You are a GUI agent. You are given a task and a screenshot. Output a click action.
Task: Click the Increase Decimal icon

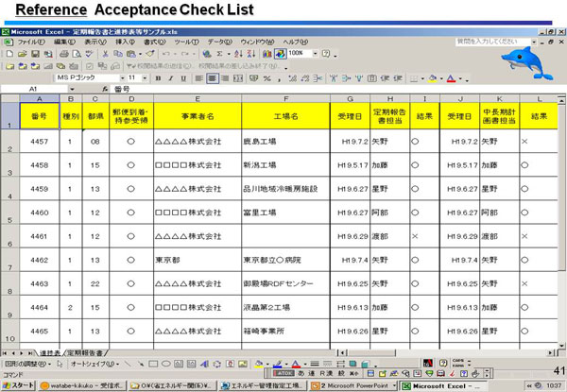coord(293,78)
